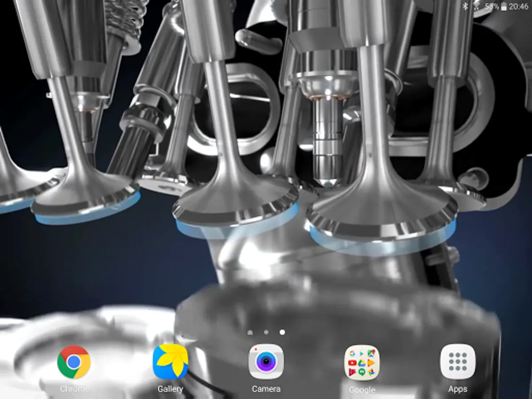Open the Apps drawer
This screenshot has width=532, height=399.
click(458, 362)
